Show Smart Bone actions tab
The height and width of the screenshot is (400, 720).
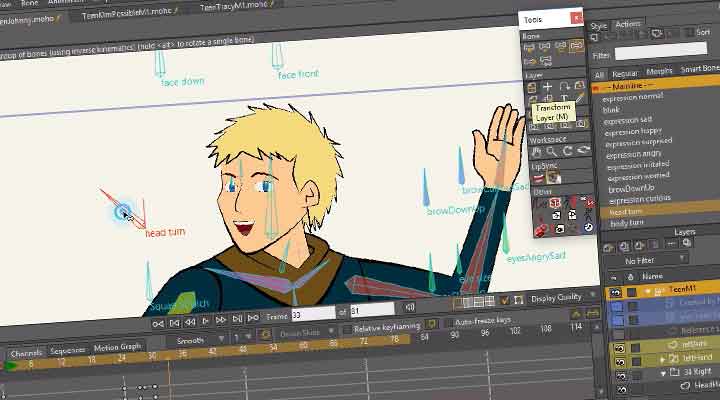(x=699, y=69)
